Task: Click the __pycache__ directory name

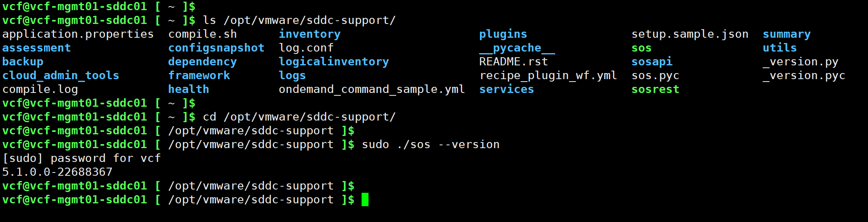Action: point(517,48)
